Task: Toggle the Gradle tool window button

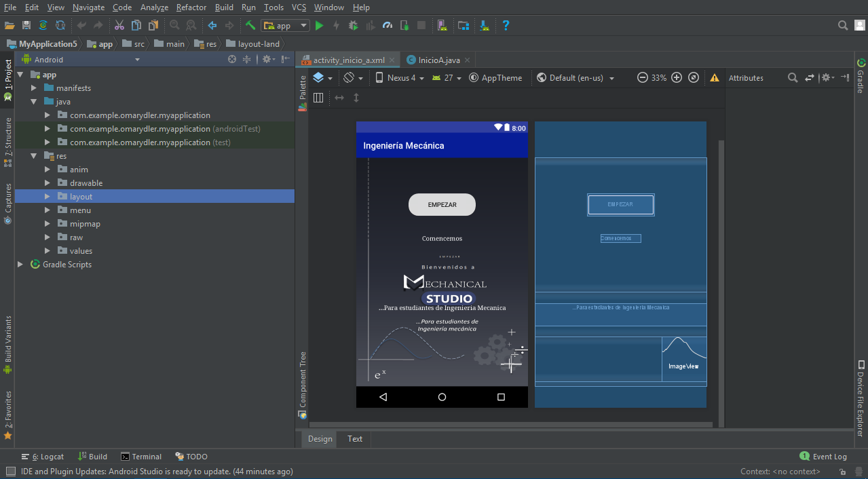Action: (x=861, y=76)
